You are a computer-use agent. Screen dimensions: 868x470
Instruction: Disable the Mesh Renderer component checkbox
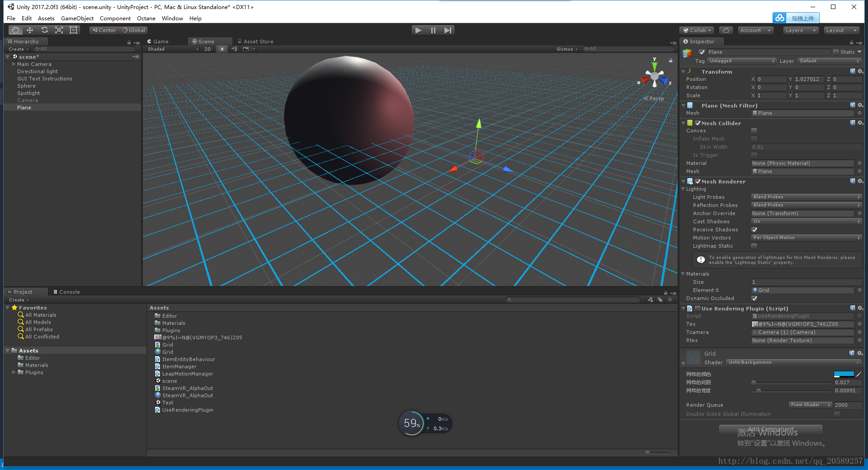tap(698, 181)
